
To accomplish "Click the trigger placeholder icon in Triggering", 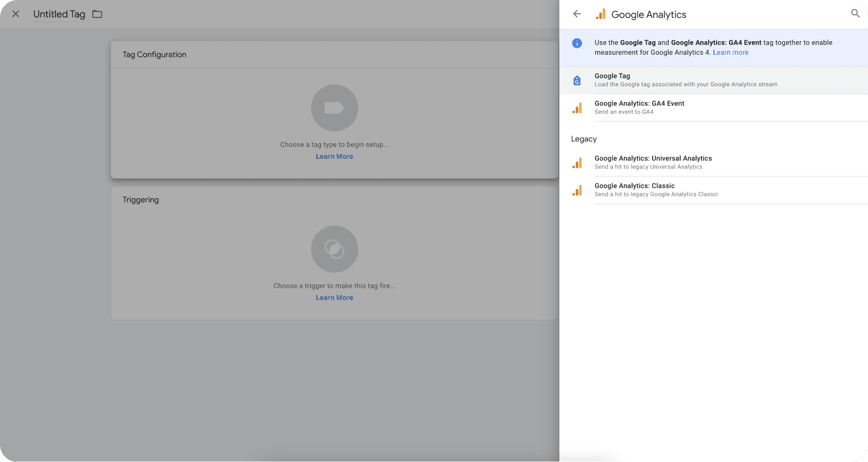I will coord(334,249).
